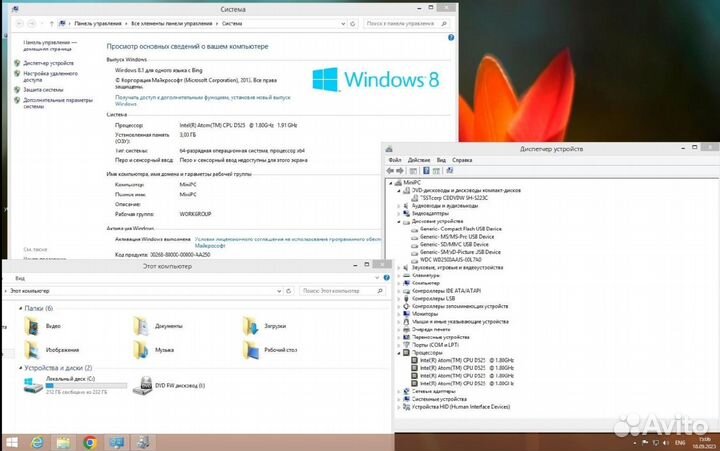Image resolution: width=720 pixels, height=451 pixels.
Task: Open the Действие menu
Action: click(419, 160)
